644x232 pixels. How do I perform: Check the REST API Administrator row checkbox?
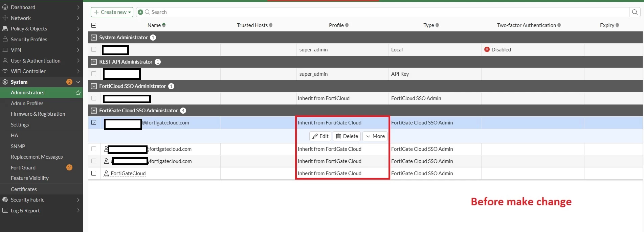[94, 74]
